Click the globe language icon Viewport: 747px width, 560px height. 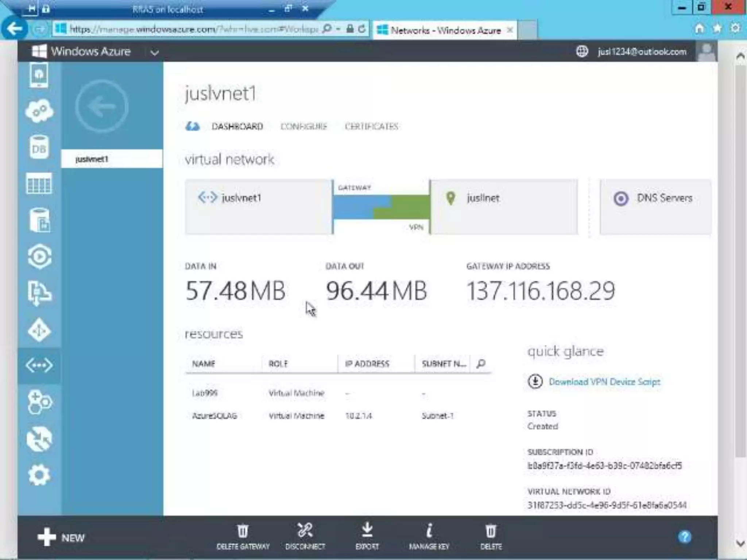click(x=582, y=51)
